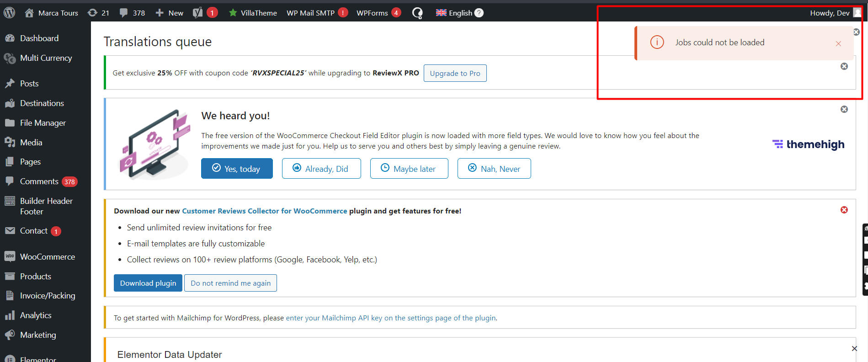This screenshot has width=868, height=362.
Task: Click the WooCommerce woo icon
Action: point(10,256)
